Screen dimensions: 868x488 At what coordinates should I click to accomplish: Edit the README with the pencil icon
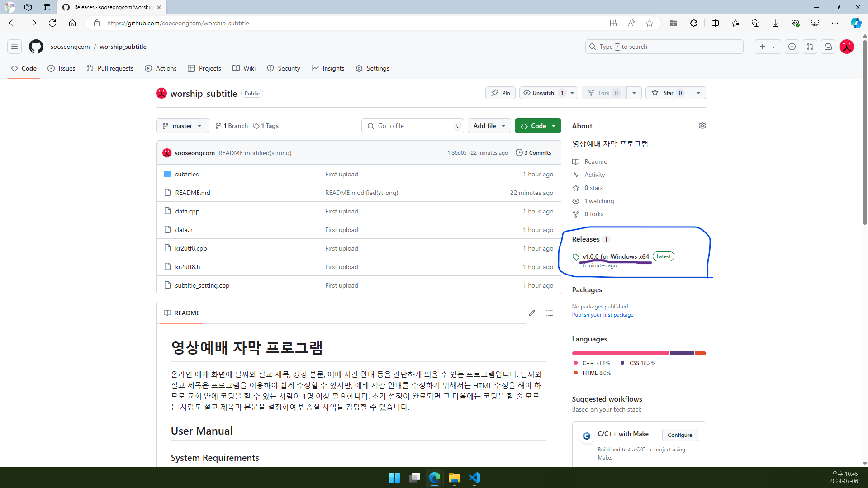[532, 313]
